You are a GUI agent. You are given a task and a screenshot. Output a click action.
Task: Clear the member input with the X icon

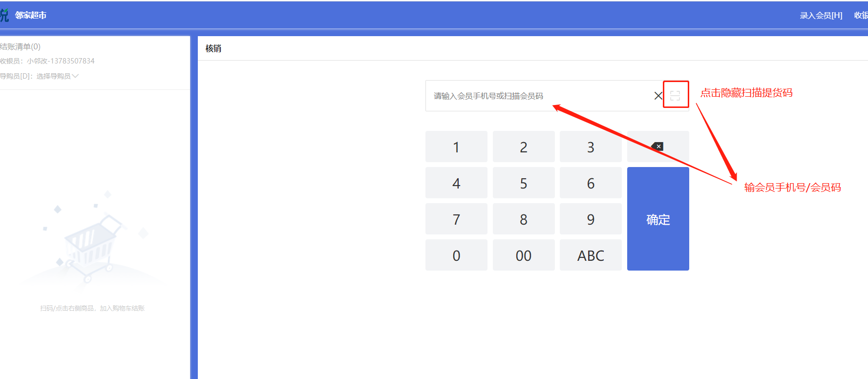tap(658, 96)
